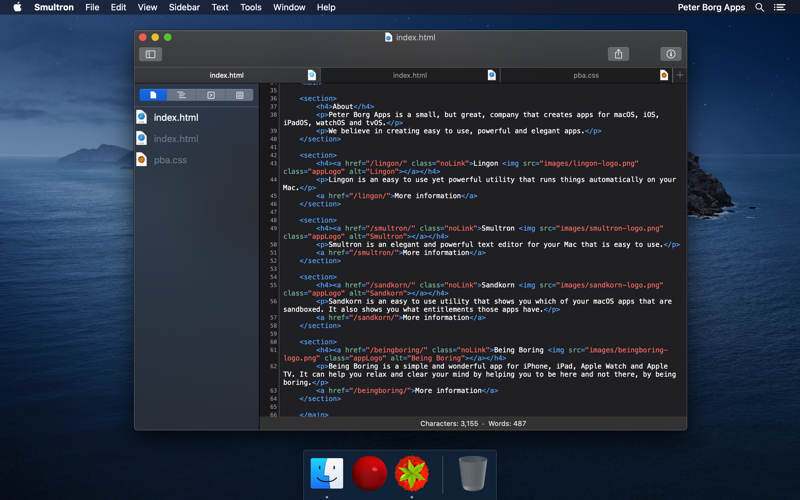
Task: Place cursor in the <h4>About</h4> line
Action: coord(345,107)
